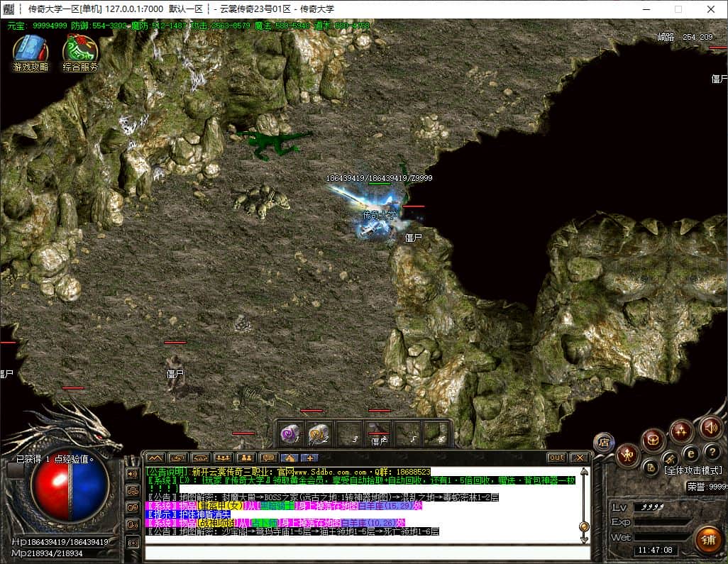Click the Mp 218934/218934 readout

[x=46, y=553]
